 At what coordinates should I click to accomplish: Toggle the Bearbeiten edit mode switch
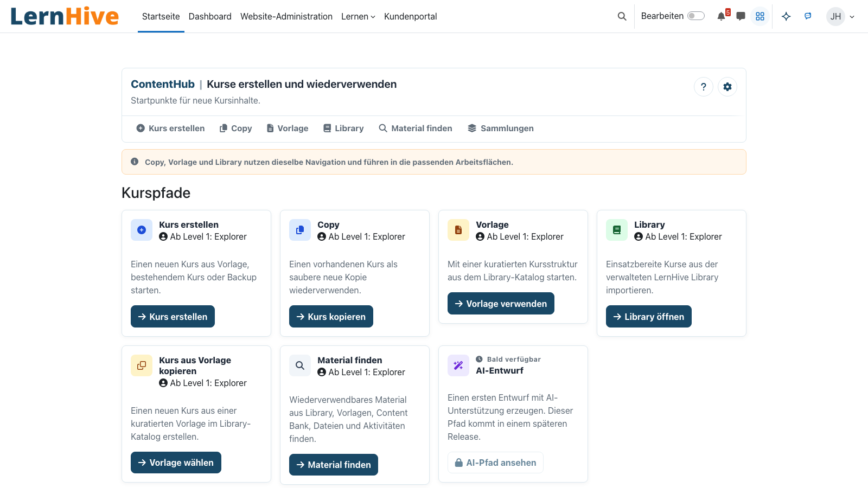[696, 16]
